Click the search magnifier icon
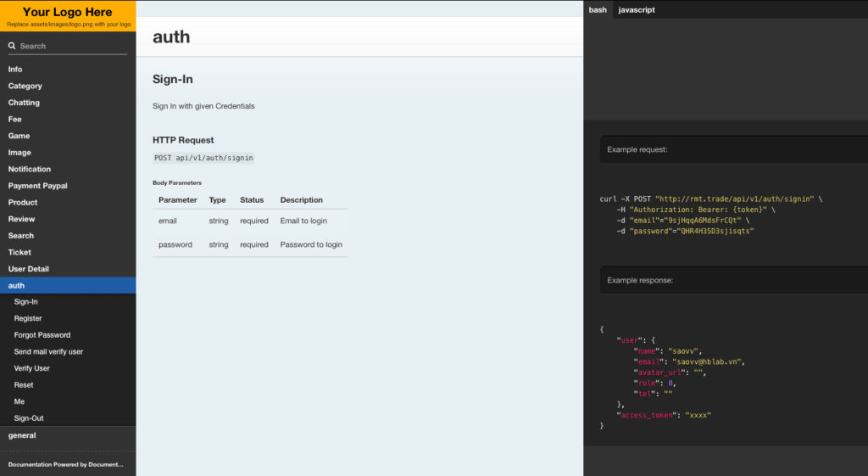The width and height of the screenshot is (868, 476). click(x=12, y=46)
